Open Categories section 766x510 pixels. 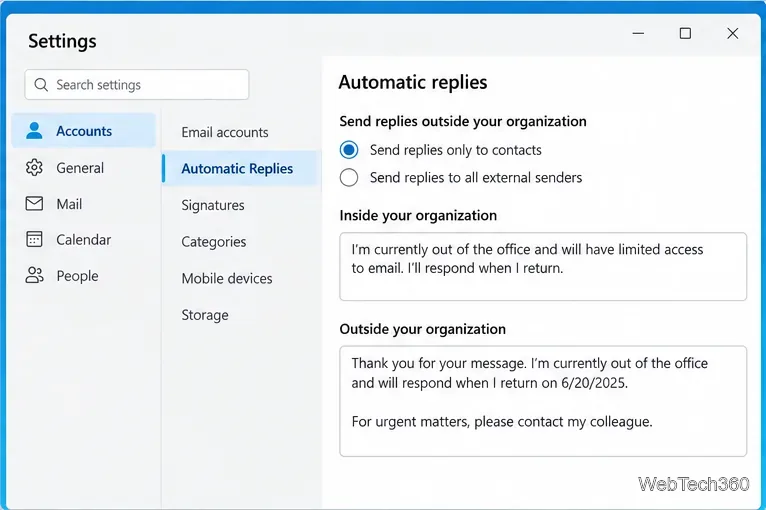[x=213, y=242]
